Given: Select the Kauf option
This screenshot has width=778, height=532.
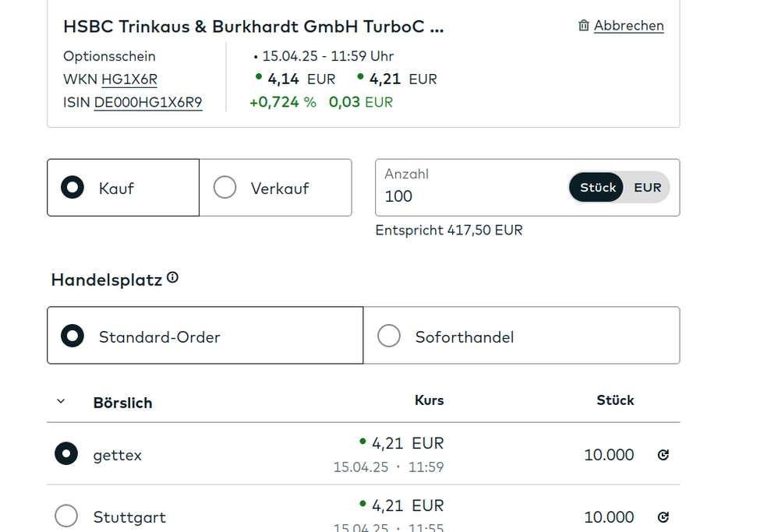Looking at the screenshot, I should click(x=72, y=188).
